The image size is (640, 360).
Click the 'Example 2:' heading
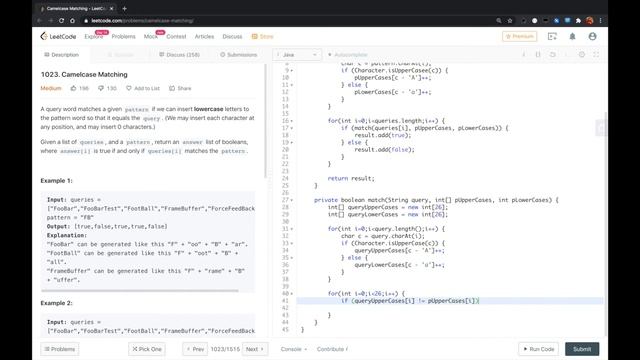pyautogui.click(x=56, y=303)
